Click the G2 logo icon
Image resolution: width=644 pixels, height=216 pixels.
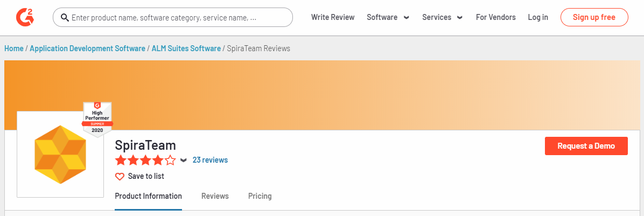(25, 17)
